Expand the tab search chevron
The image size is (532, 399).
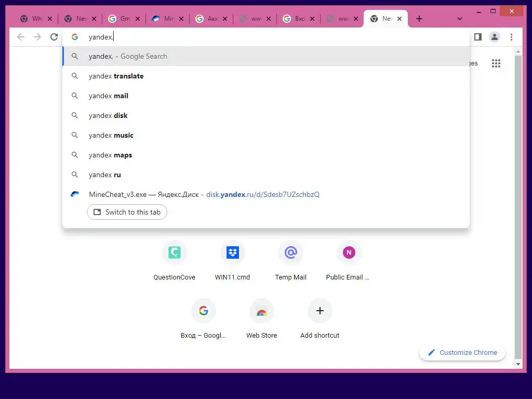(460, 19)
